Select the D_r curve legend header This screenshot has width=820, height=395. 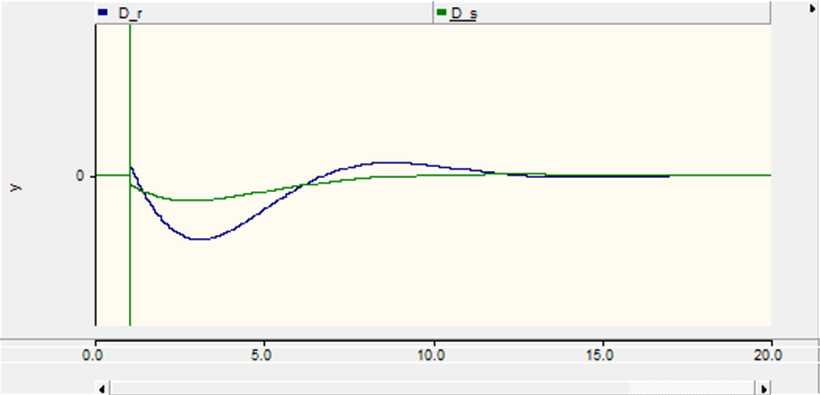[x=264, y=13]
